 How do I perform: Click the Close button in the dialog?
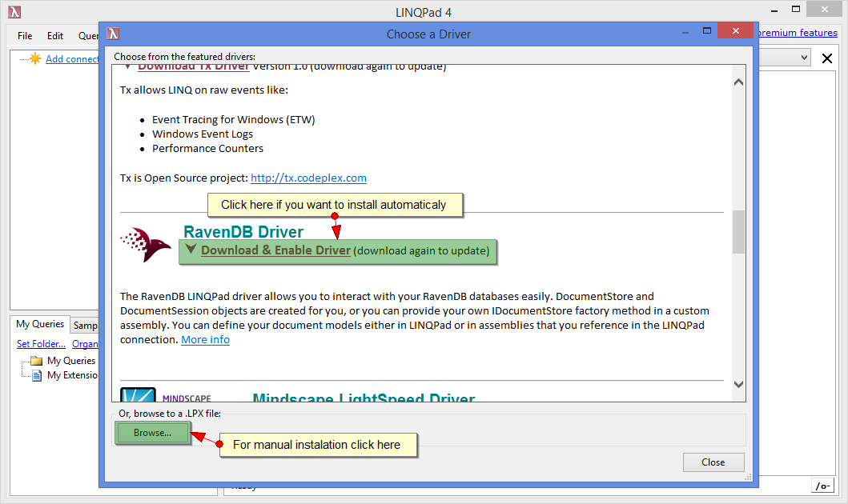point(713,462)
